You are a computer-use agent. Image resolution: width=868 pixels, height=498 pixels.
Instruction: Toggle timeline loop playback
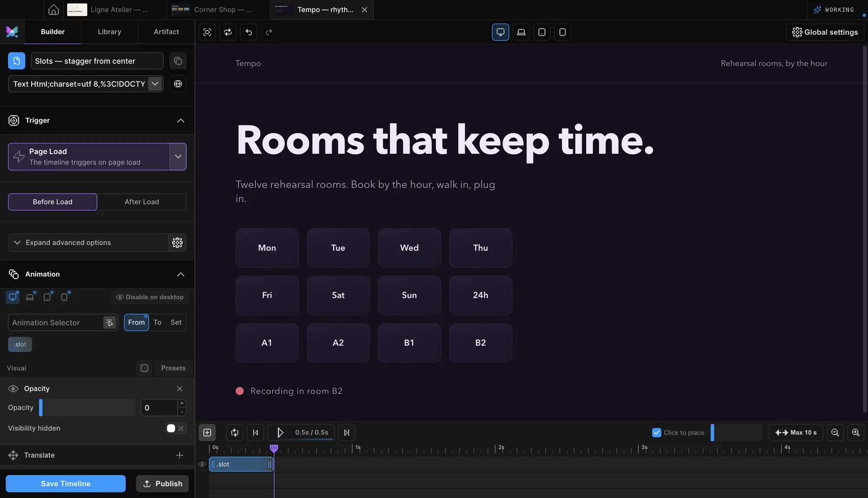click(235, 432)
